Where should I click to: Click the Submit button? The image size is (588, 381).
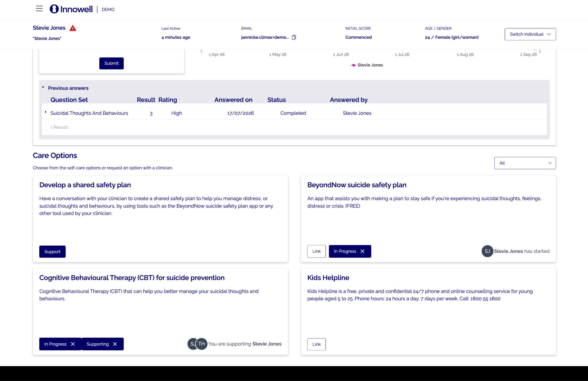coord(111,63)
